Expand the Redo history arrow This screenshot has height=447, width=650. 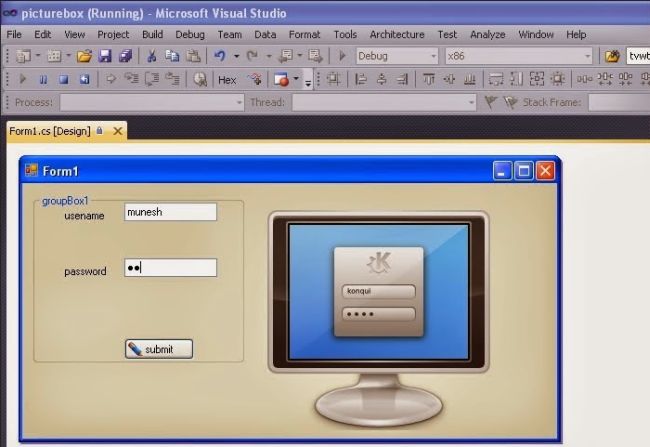pyautogui.click(x=269, y=56)
